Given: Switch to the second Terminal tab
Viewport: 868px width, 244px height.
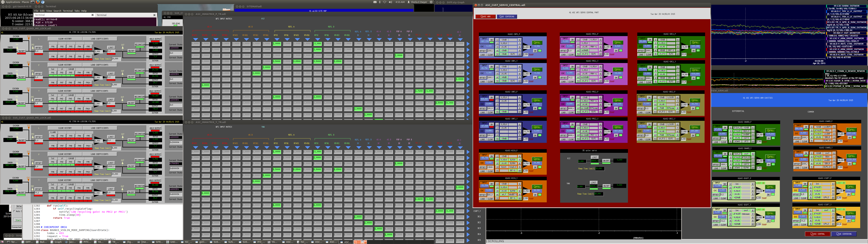Looking at the screenshot, I should click(126, 15).
